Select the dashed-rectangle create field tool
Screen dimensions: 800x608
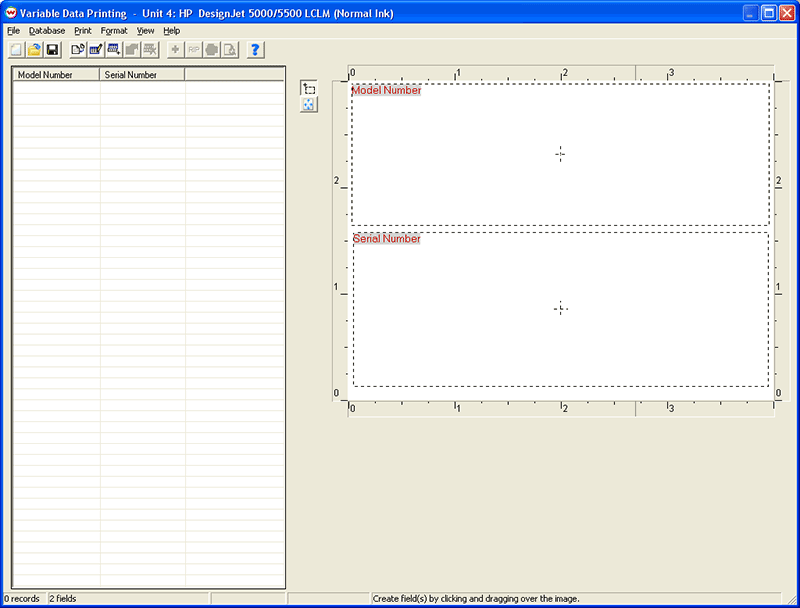(x=309, y=89)
